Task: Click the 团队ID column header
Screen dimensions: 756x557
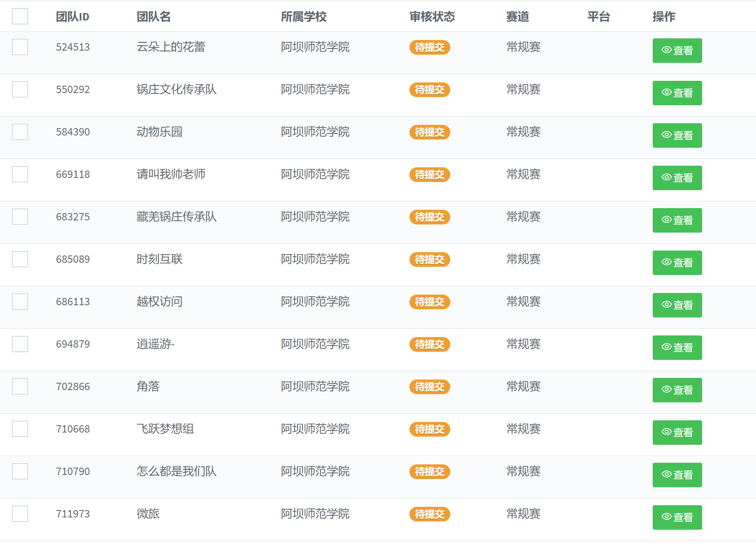Action: 73,17
